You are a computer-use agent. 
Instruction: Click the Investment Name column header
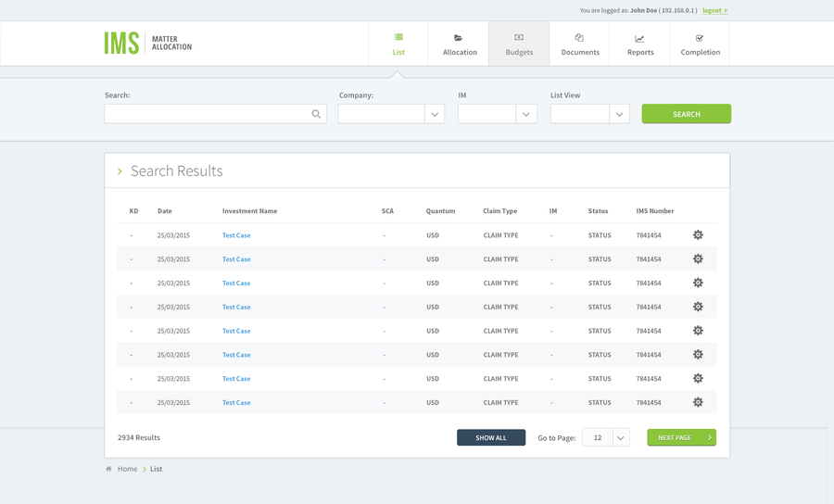[x=249, y=211]
